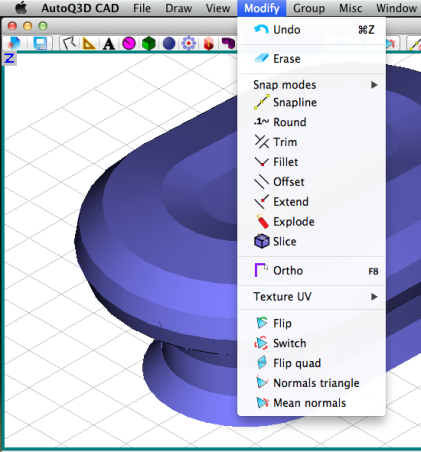Select the Snap modes menu label
Screen dimensions: 421x452
click(x=284, y=85)
